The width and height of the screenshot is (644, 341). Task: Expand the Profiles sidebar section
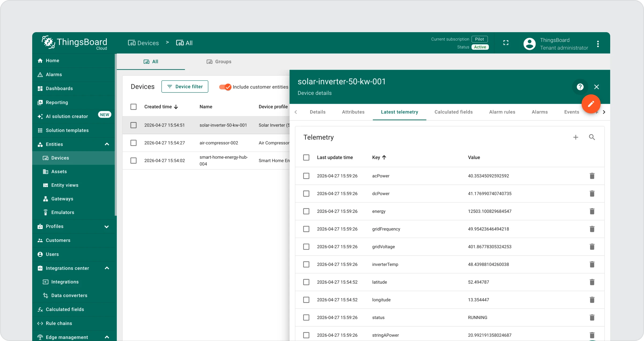[107, 227]
